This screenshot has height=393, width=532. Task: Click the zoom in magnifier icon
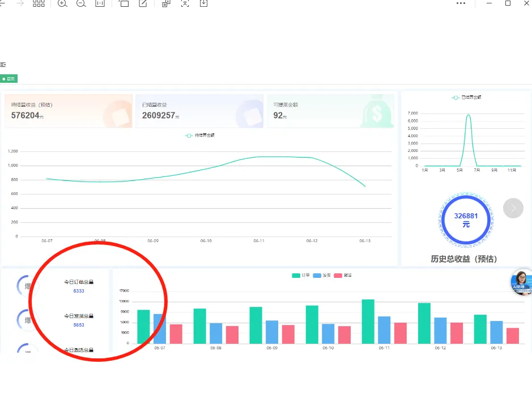62,3
